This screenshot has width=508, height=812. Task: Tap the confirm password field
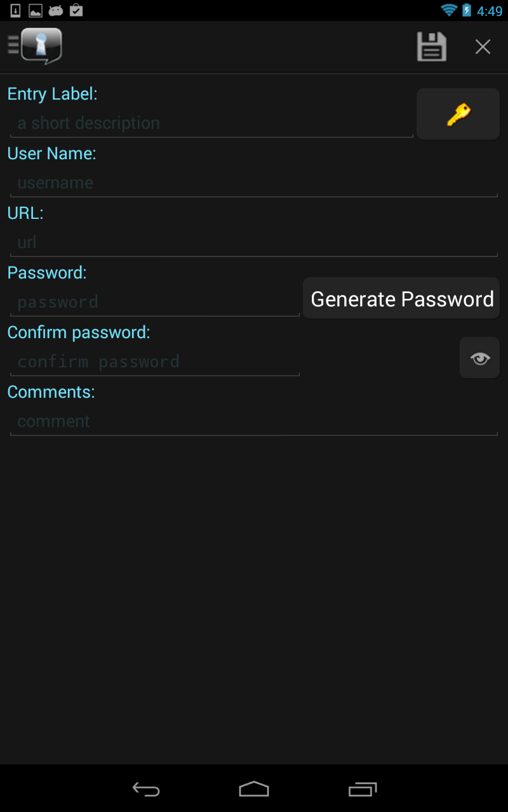[155, 362]
